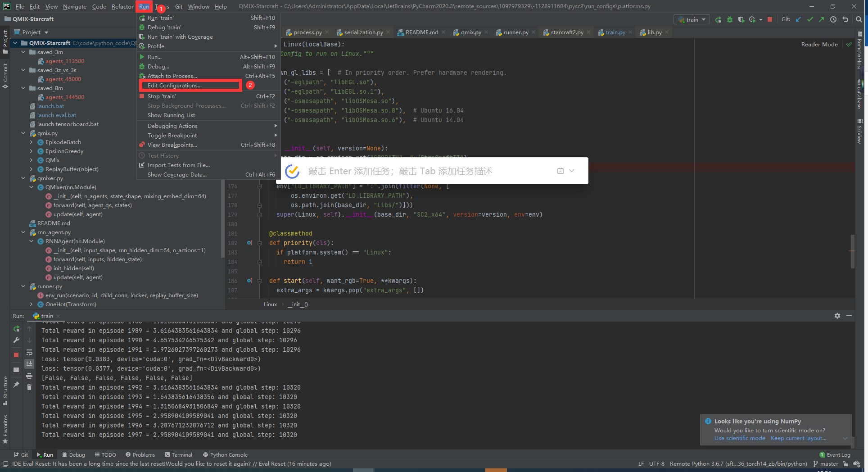This screenshot has width=868, height=472.
Task: Toggle tool window bars via the status bar corner icon
Action: point(5,464)
